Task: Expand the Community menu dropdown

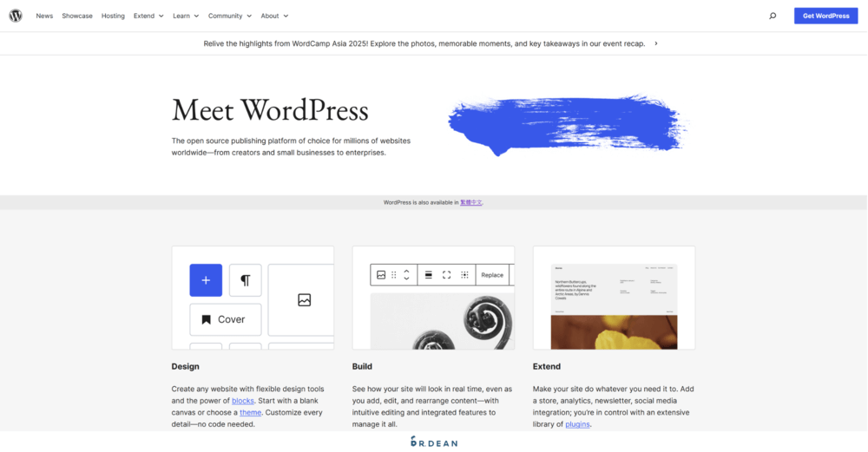Action: pyautogui.click(x=230, y=16)
